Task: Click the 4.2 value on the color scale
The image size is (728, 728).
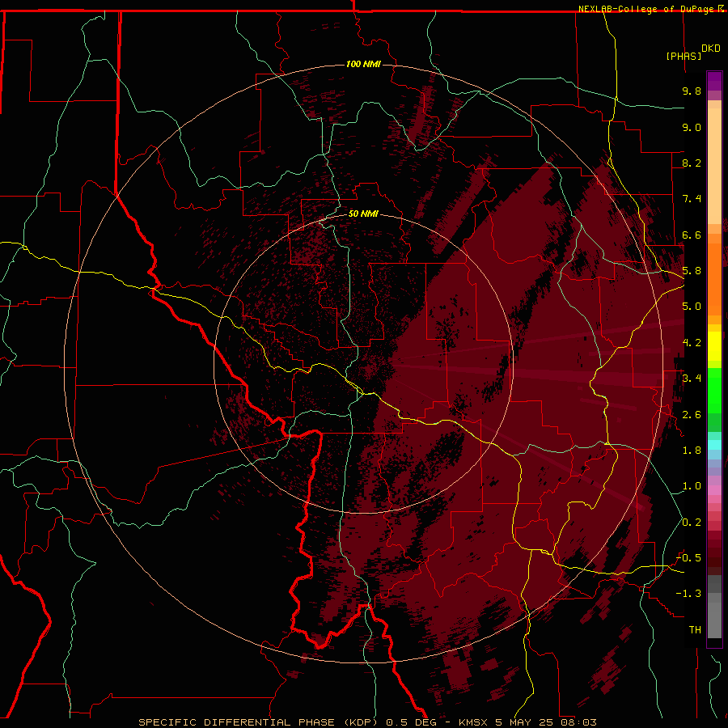Action: click(x=692, y=343)
